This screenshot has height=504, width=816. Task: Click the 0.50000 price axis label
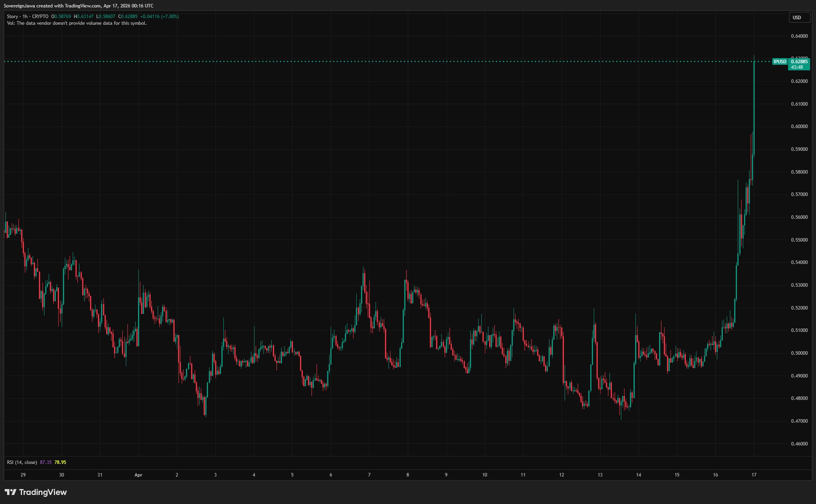pos(799,353)
